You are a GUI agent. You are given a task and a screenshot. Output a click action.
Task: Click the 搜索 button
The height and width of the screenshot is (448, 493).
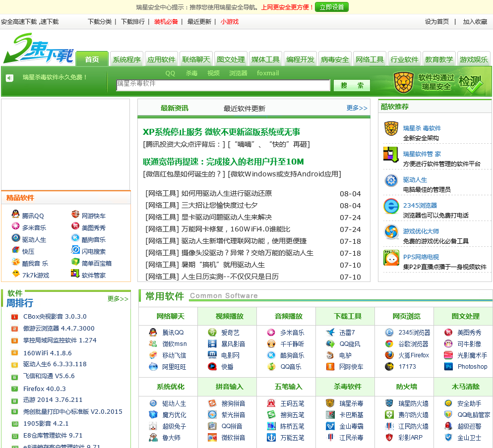tap(352, 85)
